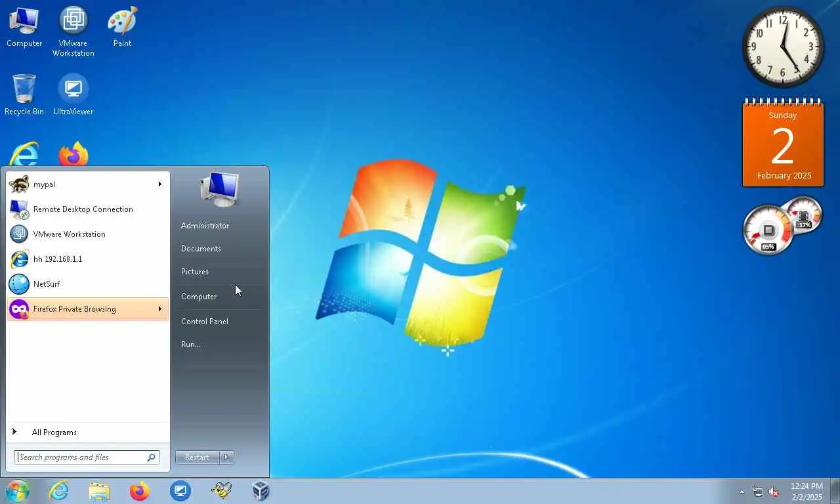
Task: Click the Restart button
Action: pos(198,457)
